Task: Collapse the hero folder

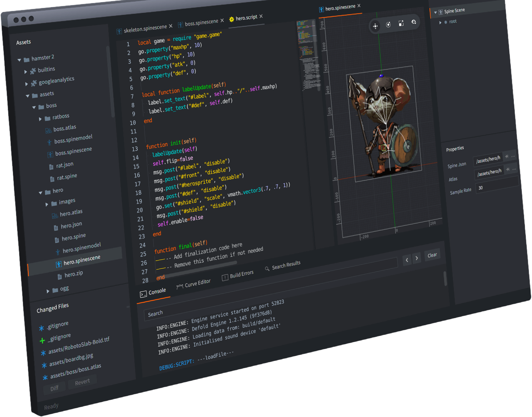Action: [41, 192]
